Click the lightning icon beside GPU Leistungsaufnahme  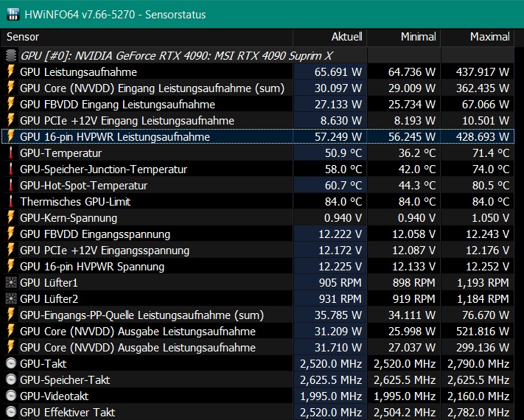(x=11, y=71)
